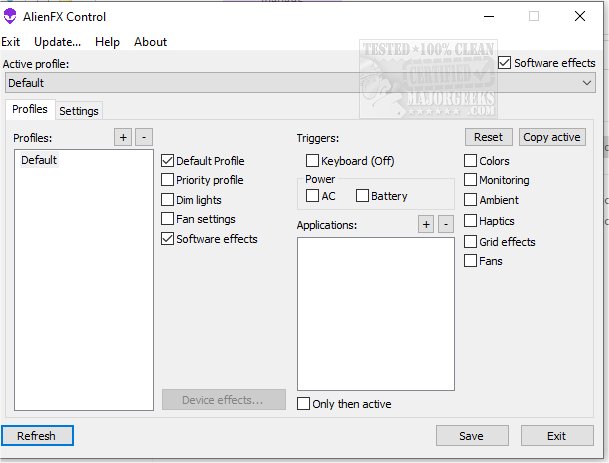
Task: Check the Keyboard (Off) trigger
Action: point(313,160)
